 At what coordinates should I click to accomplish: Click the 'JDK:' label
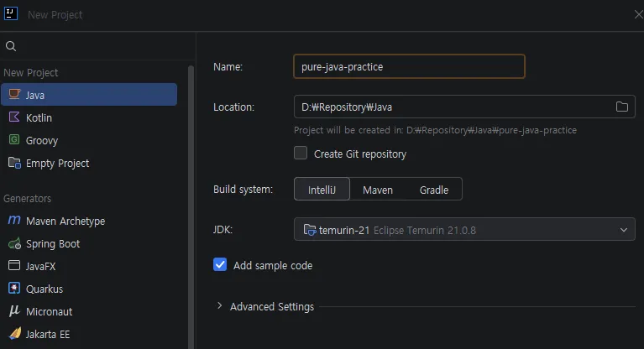pyautogui.click(x=223, y=229)
